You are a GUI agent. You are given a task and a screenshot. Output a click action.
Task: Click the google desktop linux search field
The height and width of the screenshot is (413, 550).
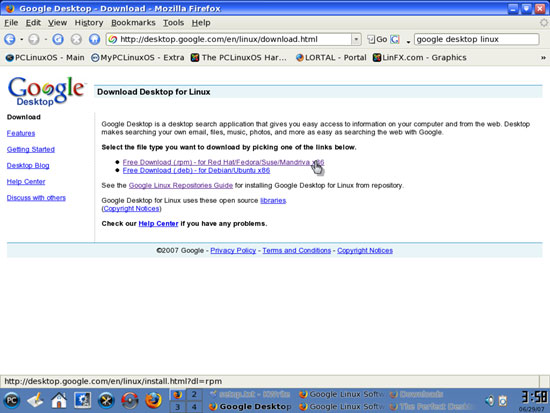(476, 39)
